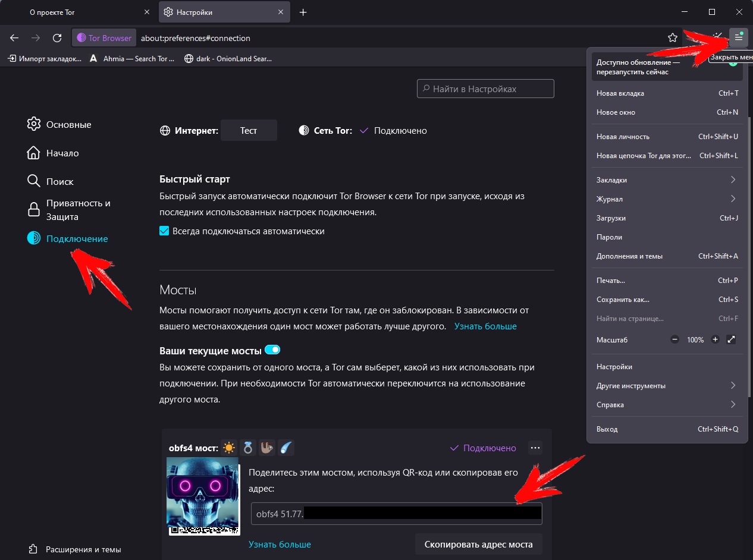Image resolution: width=753 pixels, height=560 pixels.
Task: Select Сохранить как menu item
Action: point(667,299)
